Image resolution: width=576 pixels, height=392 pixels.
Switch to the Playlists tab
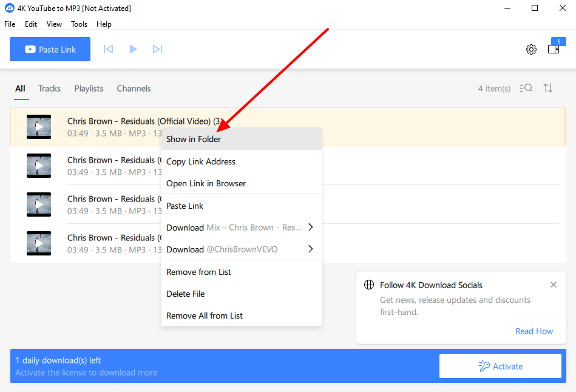(89, 89)
